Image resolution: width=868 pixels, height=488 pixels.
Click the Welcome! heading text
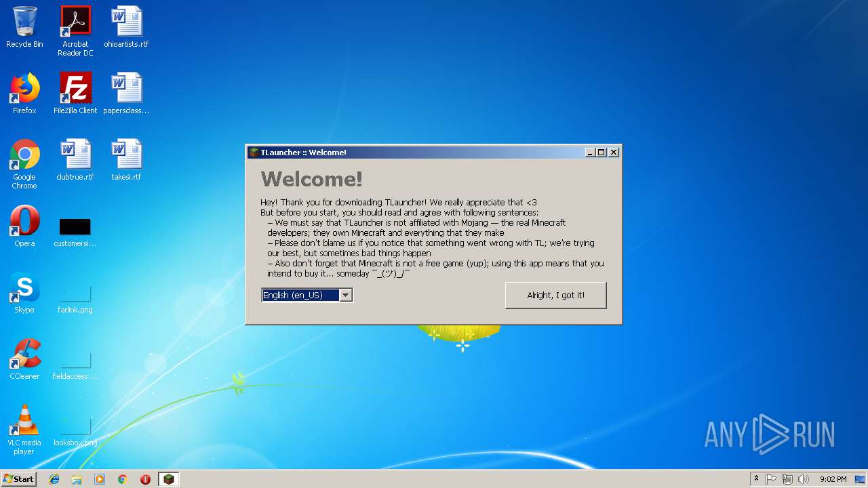pos(312,179)
